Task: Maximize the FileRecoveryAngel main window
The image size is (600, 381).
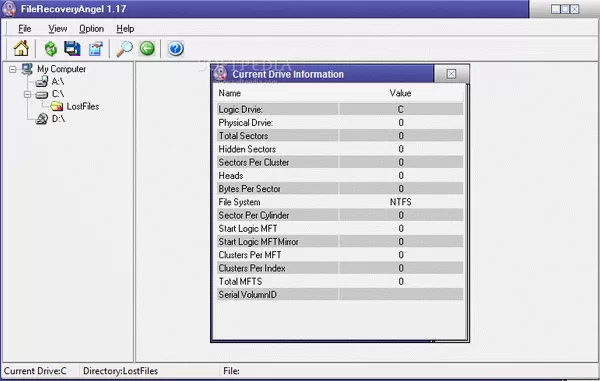Action: (565, 9)
